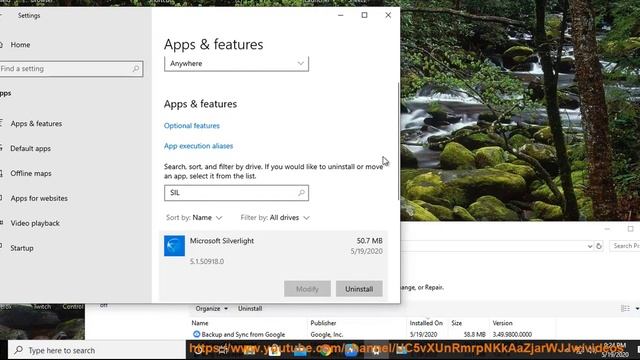
Task: Click the 58.8 MB size cell
Action: pos(475,334)
